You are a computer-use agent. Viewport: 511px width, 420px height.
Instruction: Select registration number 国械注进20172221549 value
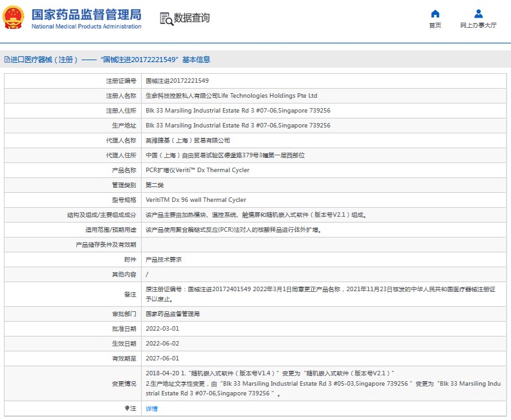tap(177, 80)
